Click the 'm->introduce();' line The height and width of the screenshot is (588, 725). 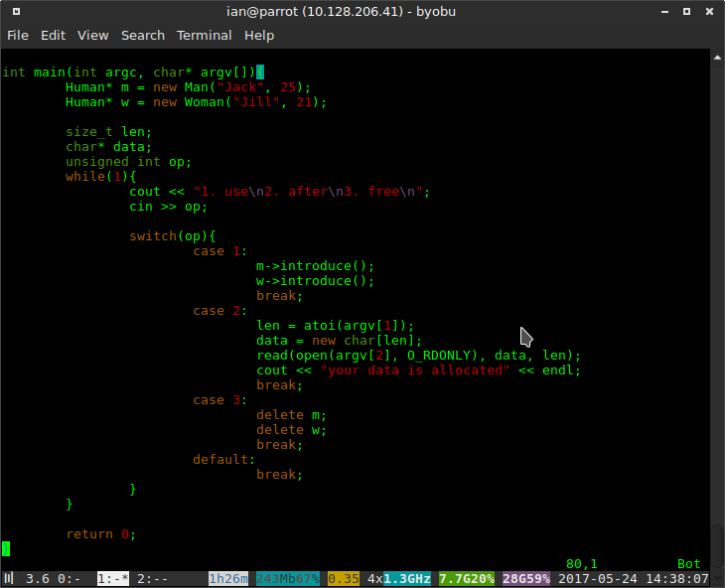316,266
